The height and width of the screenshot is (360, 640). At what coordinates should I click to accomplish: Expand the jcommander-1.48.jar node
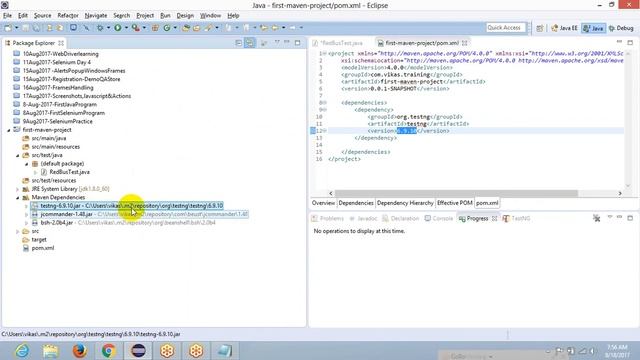27,214
